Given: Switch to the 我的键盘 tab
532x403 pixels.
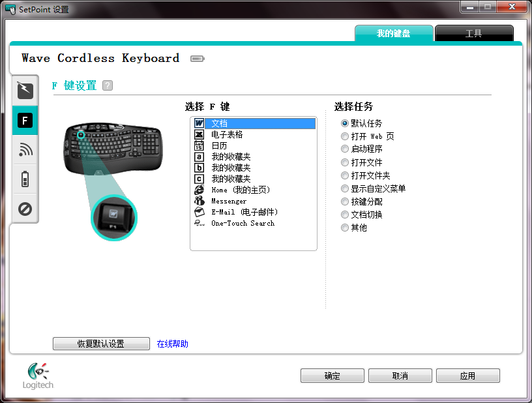Looking at the screenshot, I should (x=394, y=33).
